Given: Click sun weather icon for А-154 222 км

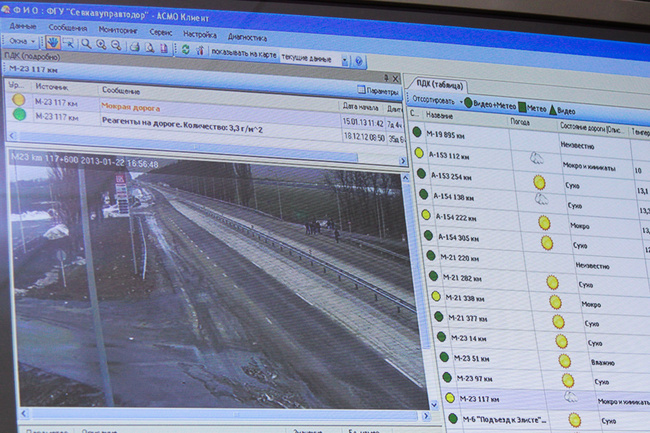Looking at the screenshot, I should [x=544, y=223].
